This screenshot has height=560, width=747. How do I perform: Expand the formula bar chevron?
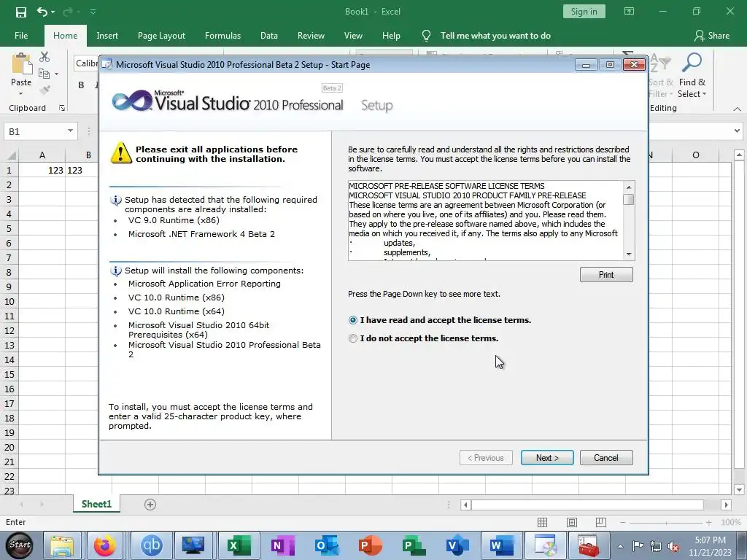tap(737, 131)
